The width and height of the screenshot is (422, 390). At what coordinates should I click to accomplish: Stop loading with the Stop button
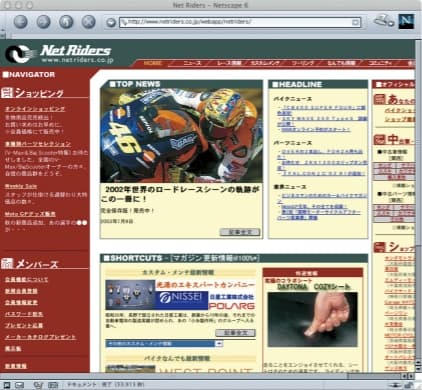pos(89,22)
